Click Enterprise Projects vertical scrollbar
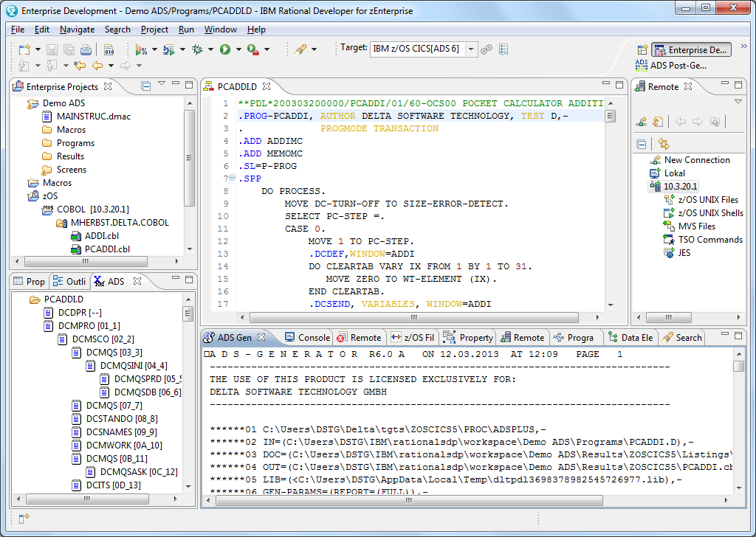This screenshot has width=756, height=537. [x=190, y=158]
